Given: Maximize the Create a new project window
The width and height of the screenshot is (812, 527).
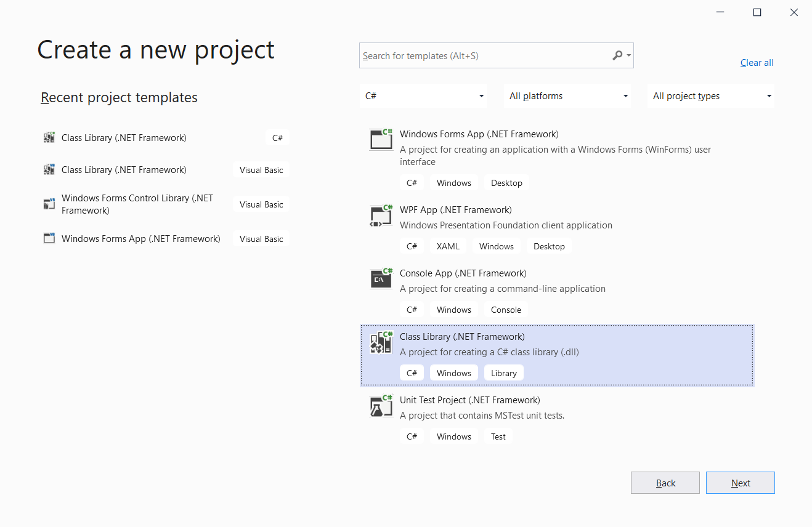Looking at the screenshot, I should [757, 12].
